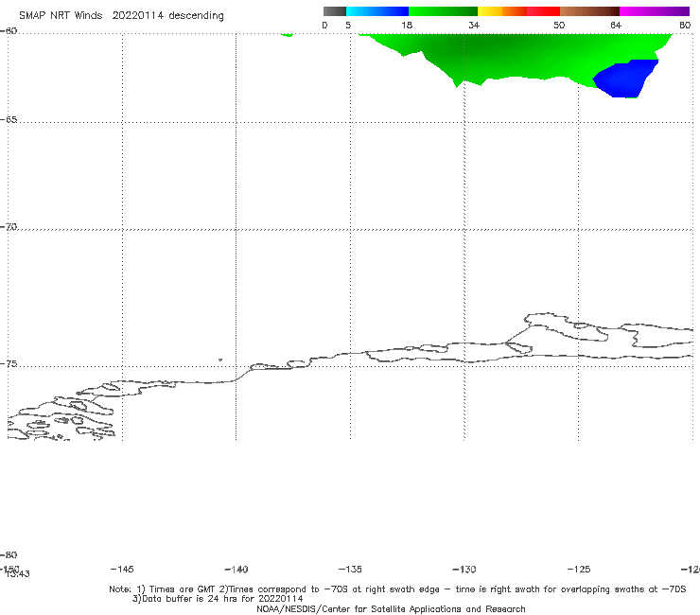This screenshot has width=700, height=615.
Task: Click the color scale label '18'
Action: [407, 25]
